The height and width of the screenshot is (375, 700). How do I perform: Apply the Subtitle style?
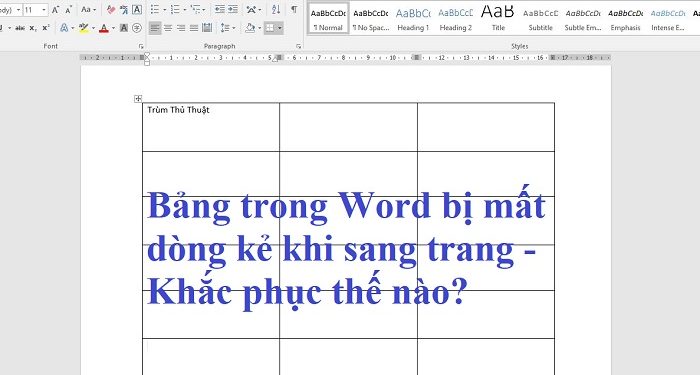pyautogui.click(x=540, y=18)
